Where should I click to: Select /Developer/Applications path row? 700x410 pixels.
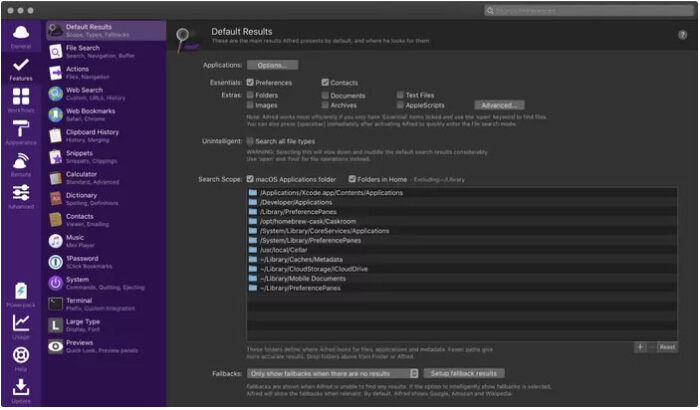[462, 202]
